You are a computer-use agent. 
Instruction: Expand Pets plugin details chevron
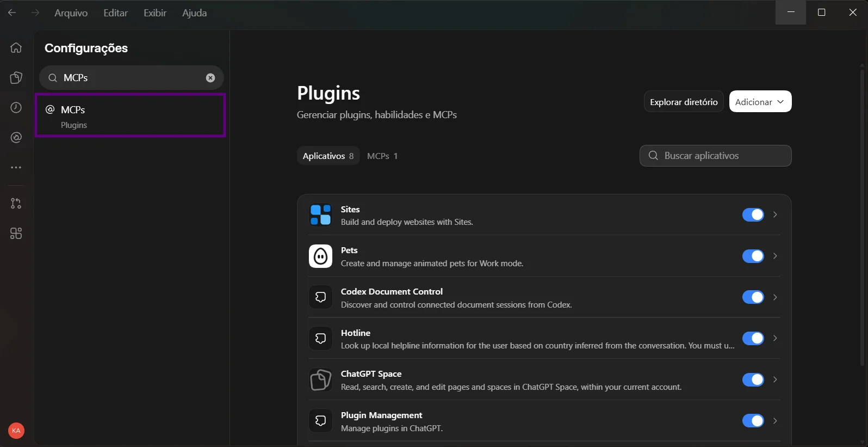click(x=775, y=256)
